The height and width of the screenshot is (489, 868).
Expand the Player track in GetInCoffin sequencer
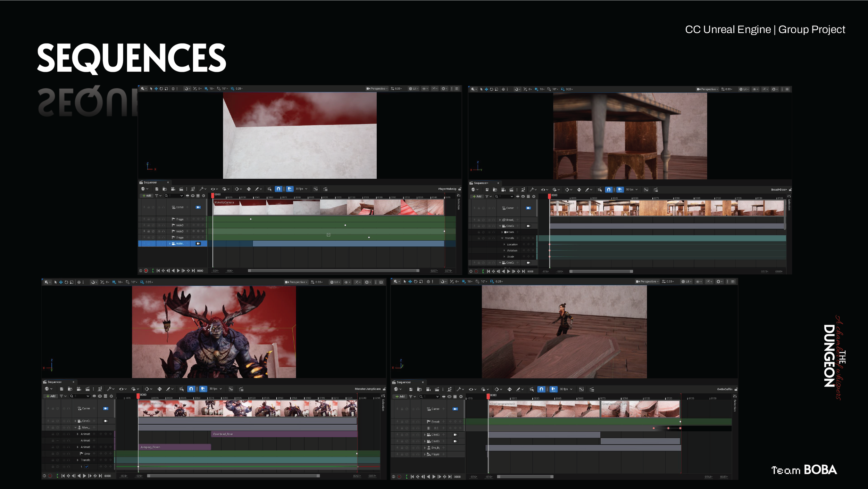[425, 454]
